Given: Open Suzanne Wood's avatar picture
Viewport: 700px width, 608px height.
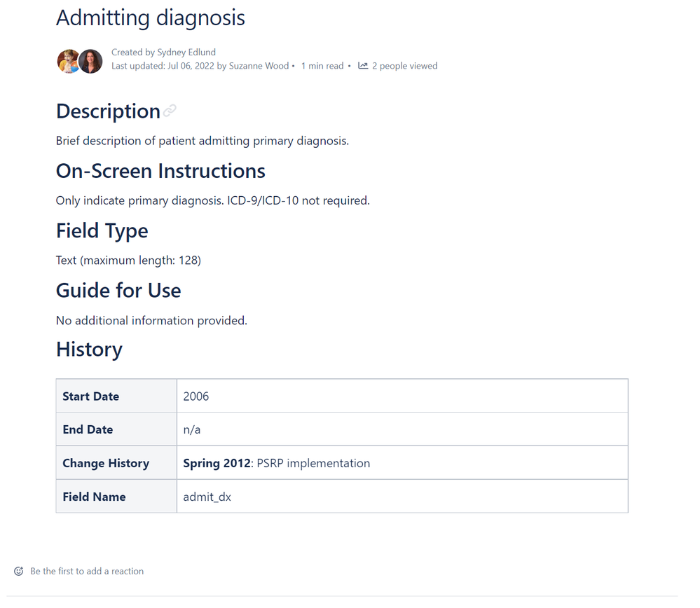Looking at the screenshot, I should coord(90,61).
